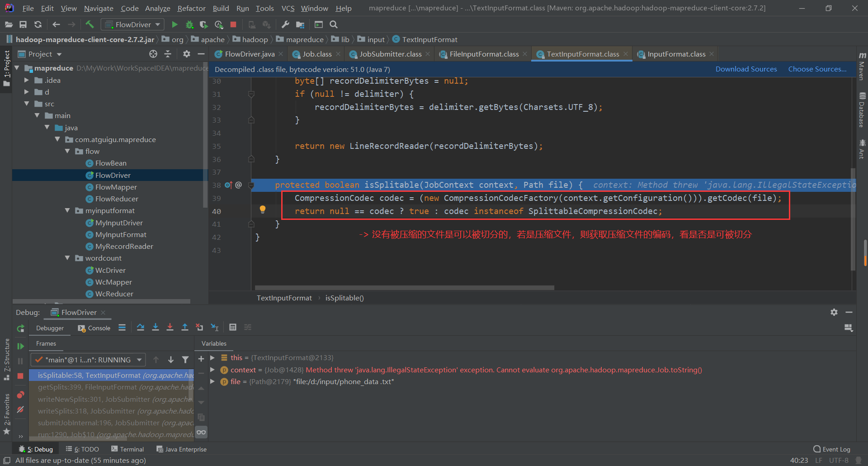Toggle the breakpoint marker on line 38
This screenshot has height=466, width=868.
228,185
